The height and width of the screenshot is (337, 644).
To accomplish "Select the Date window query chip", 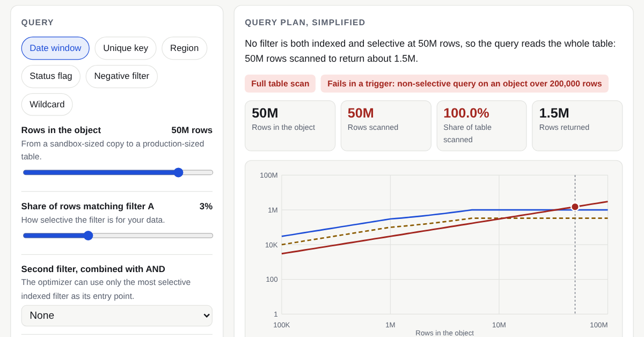I will click(x=55, y=48).
